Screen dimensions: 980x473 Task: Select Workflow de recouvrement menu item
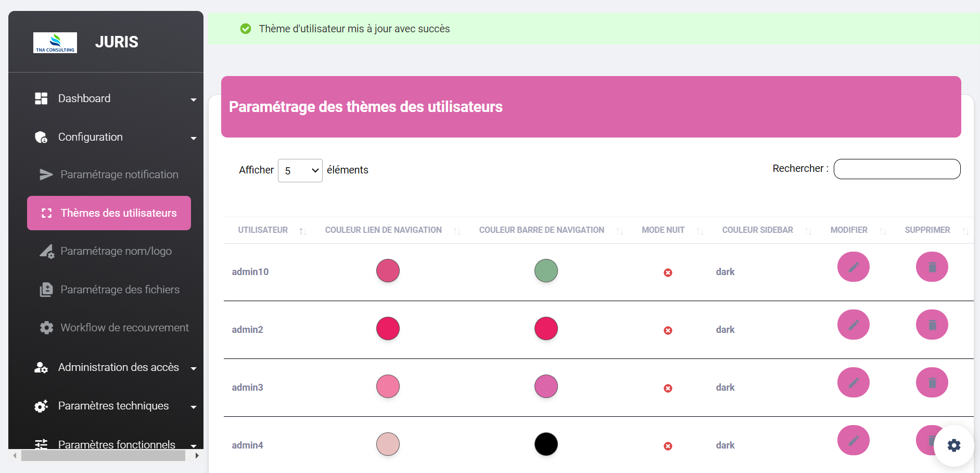tap(124, 328)
